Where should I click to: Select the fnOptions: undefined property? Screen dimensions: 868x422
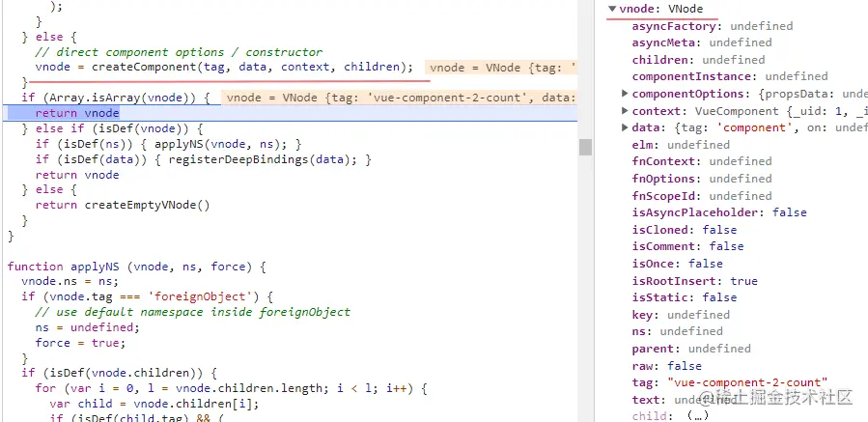pos(702,179)
